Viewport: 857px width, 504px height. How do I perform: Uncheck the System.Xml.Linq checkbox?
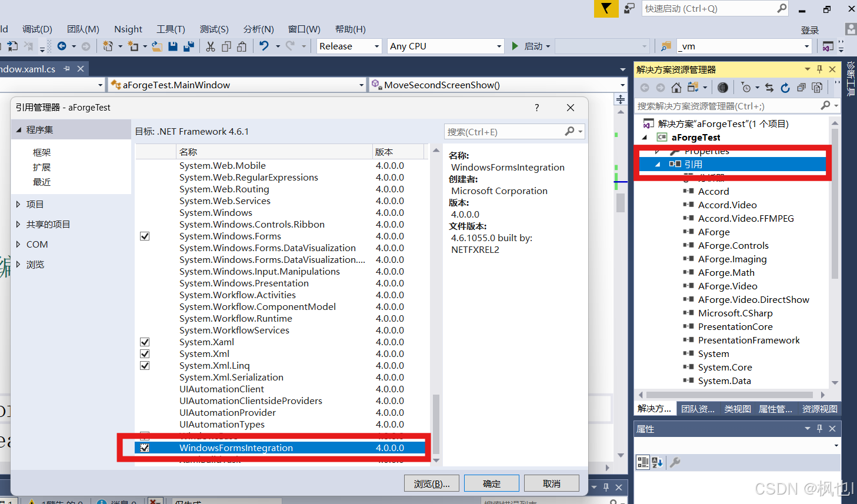pyautogui.click(x=145, y=366)
